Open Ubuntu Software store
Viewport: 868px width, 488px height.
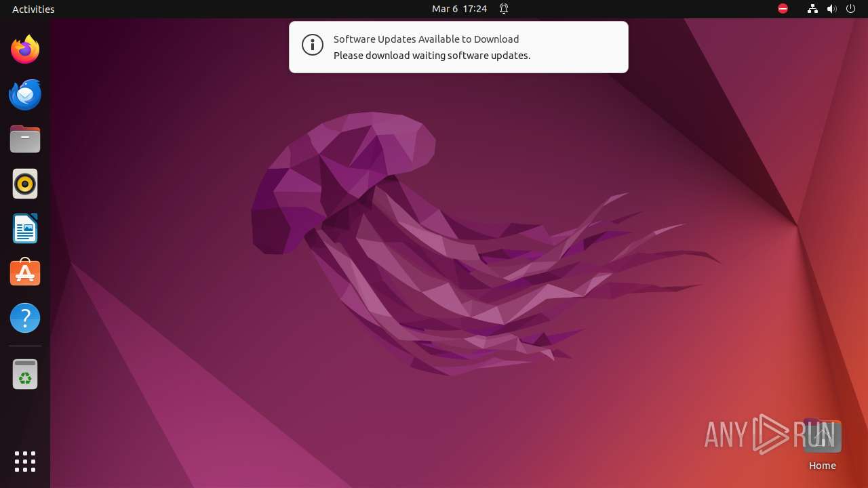(25, 272)
